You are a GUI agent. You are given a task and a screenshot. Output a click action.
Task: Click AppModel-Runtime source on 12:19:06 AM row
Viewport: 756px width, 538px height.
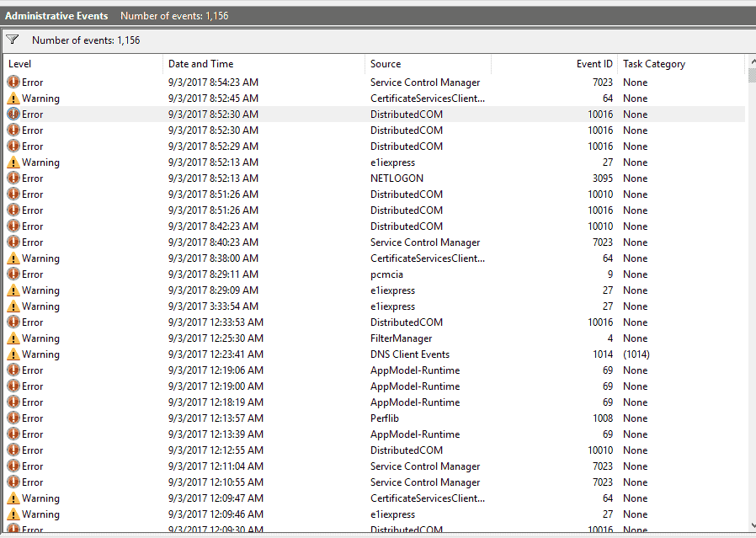415,370
